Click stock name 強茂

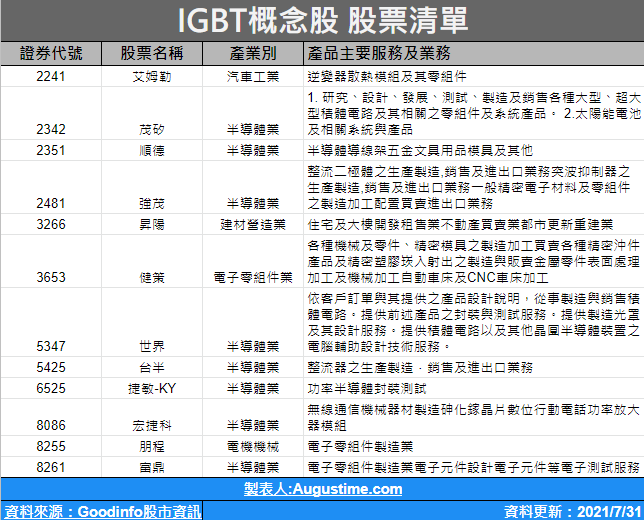click(x=152, y=204)
